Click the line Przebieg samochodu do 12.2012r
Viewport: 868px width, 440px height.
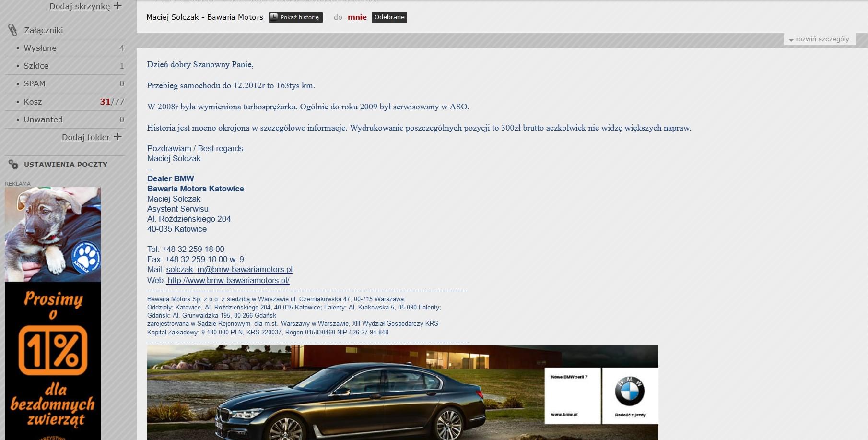pyautogui.click(x=231, y=86)
